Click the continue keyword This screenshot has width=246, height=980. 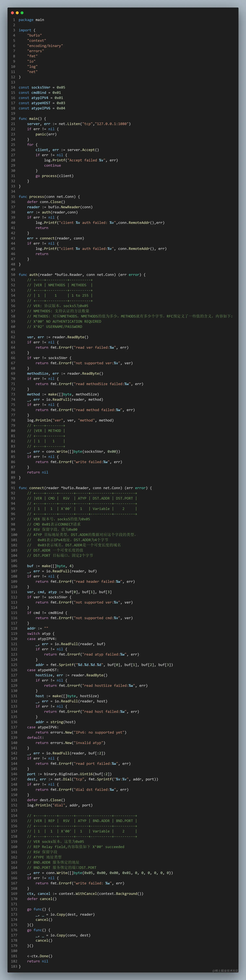52,165
